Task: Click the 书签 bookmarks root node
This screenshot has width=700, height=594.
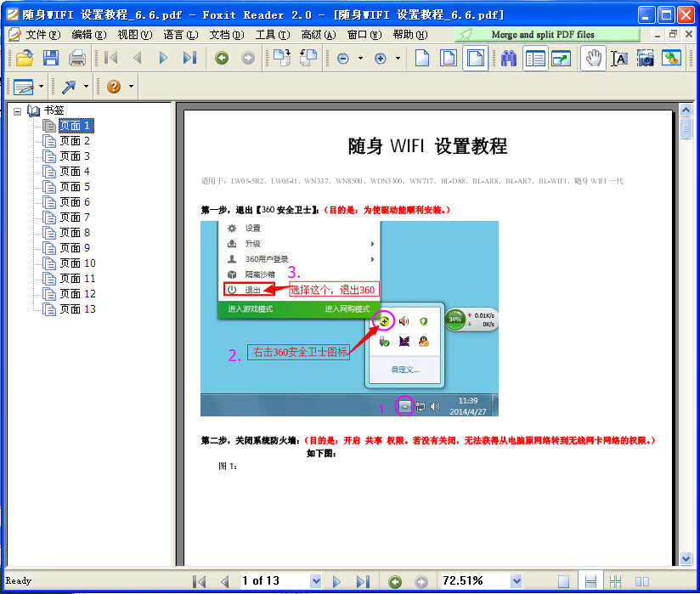Action: pos(54,110)
